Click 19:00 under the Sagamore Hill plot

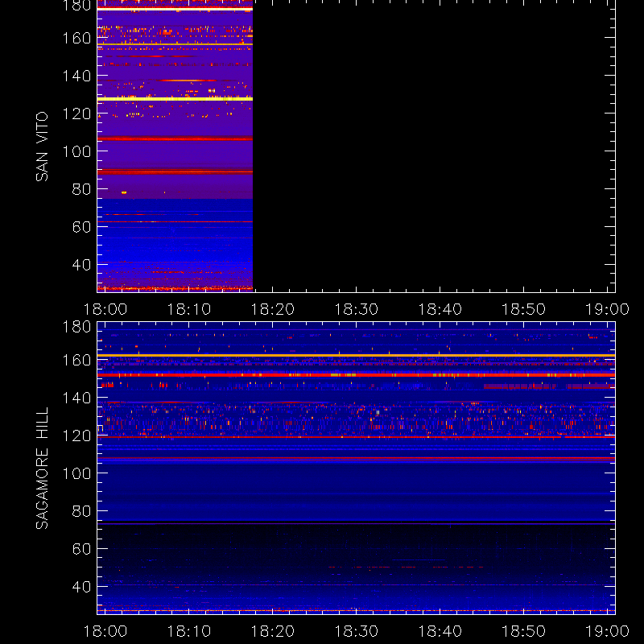[608, 631]
